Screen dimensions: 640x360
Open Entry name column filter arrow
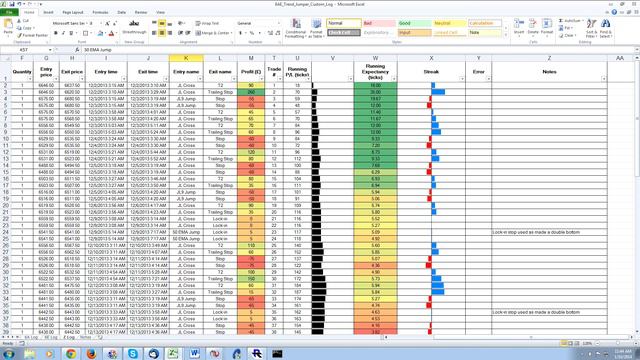(x=200, y=79)
